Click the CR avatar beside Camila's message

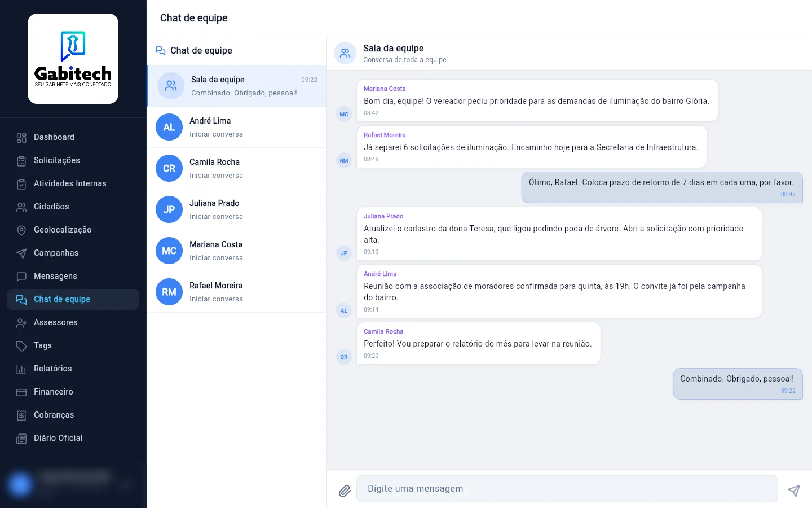[344, 357]
